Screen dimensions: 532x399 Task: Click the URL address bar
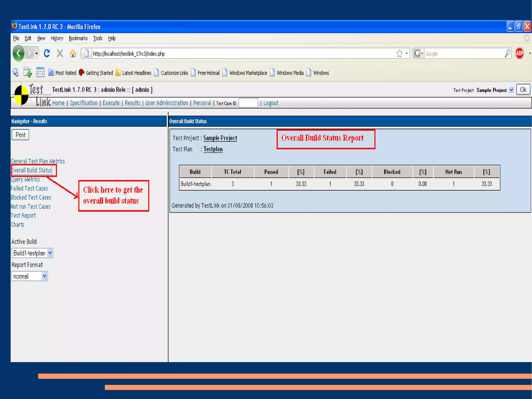pyautogui.click(x=243, y=54)
